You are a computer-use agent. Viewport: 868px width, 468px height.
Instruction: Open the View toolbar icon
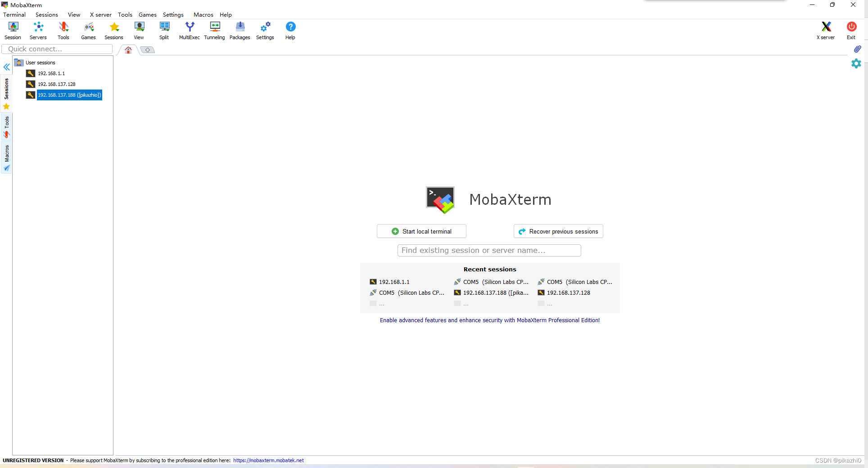point(139,31)
